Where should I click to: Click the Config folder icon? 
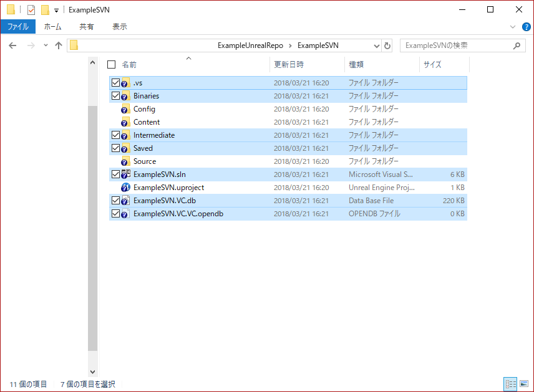(125, 109)
